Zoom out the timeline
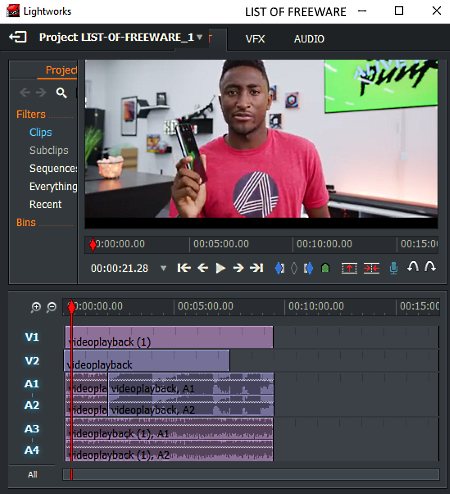 (x=51, y=307)
